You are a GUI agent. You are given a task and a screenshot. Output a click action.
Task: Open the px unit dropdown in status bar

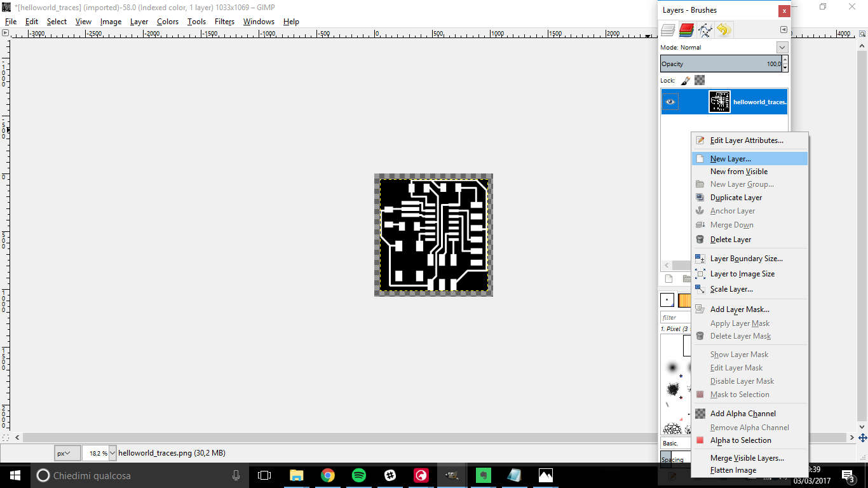(x=67, y=453)
